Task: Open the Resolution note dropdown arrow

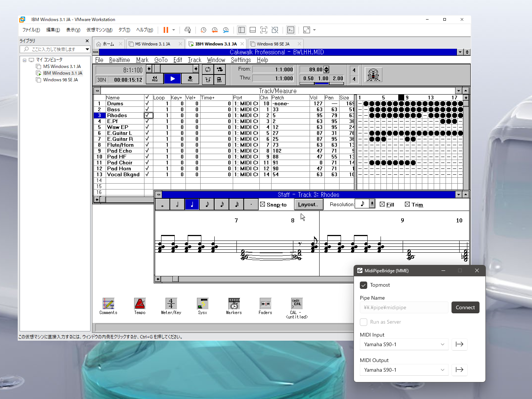Action: tap(372, 204)
